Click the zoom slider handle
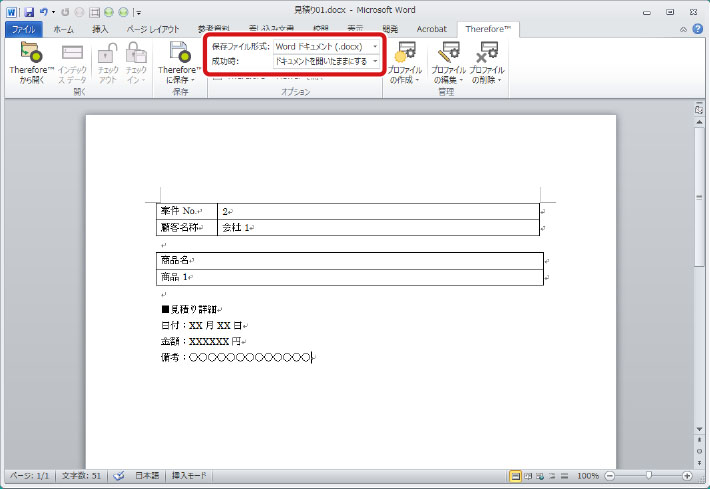 pyautogui.click(x=648, y=476)
